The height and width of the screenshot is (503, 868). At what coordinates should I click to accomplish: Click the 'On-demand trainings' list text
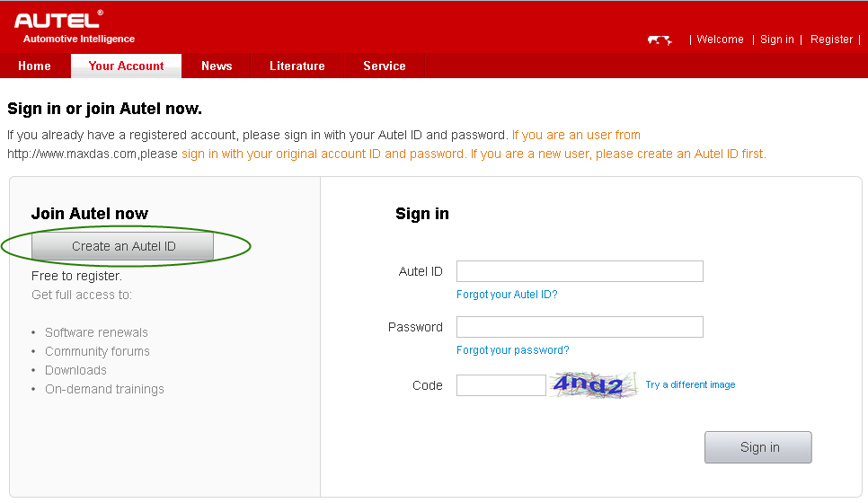(104, 389)
